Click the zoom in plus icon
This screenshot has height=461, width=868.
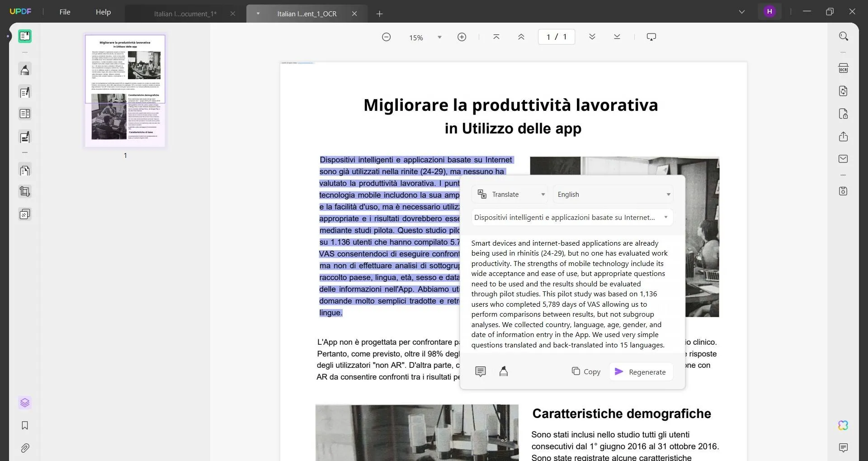[x=462, y=37]
